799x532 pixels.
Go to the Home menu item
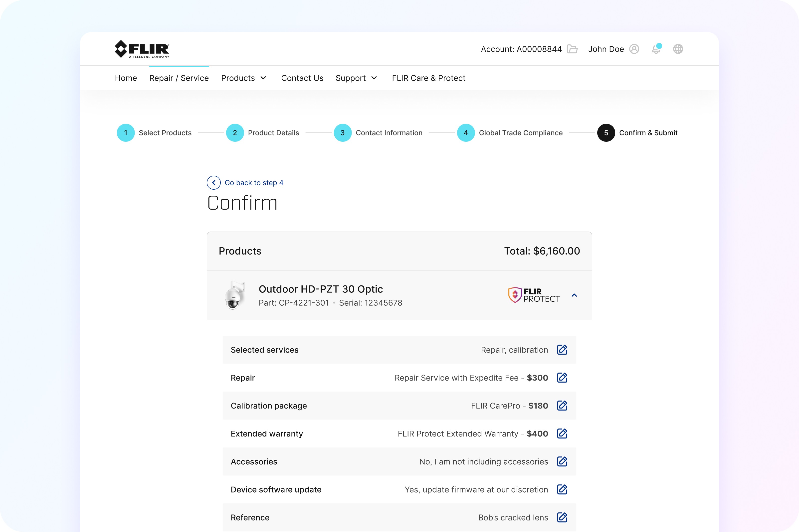click(126, 78)
